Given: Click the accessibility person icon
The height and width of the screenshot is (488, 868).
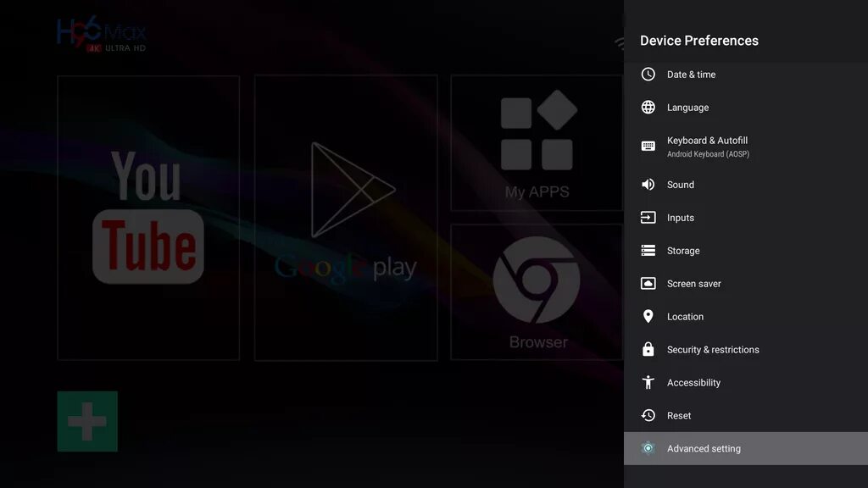Looking at the screenshot, I should [648, 382].
